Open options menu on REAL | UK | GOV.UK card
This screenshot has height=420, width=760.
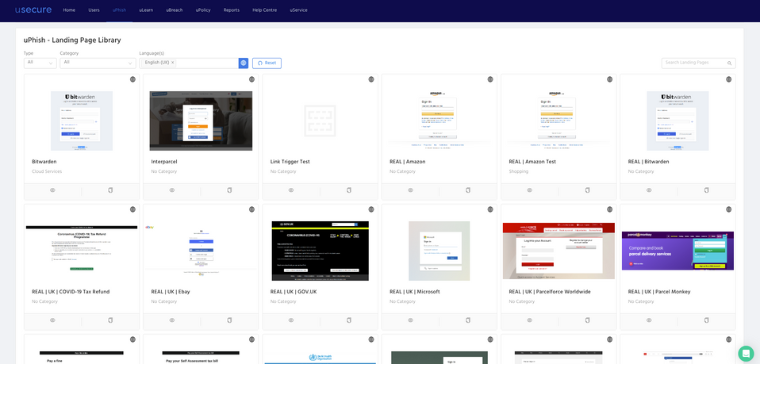point(371,210)
